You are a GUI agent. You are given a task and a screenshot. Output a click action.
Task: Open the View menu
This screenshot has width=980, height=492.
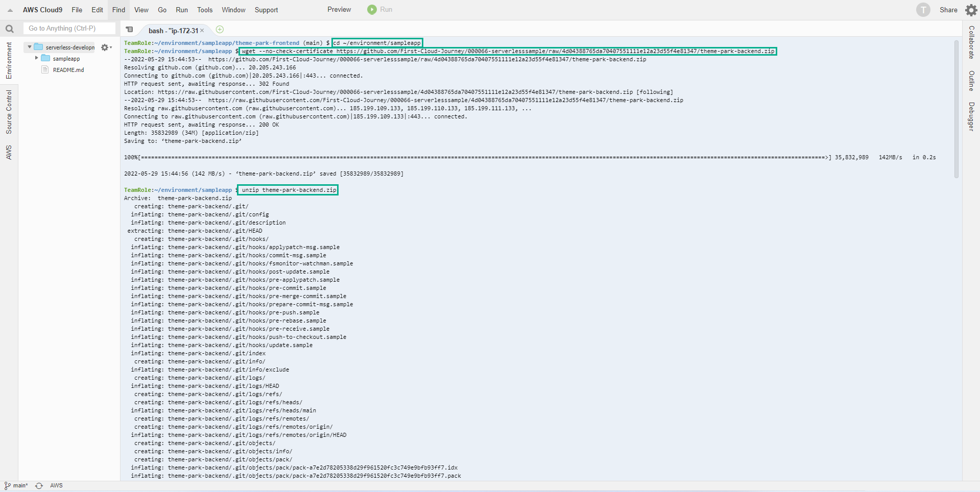[x=141, y=10]
